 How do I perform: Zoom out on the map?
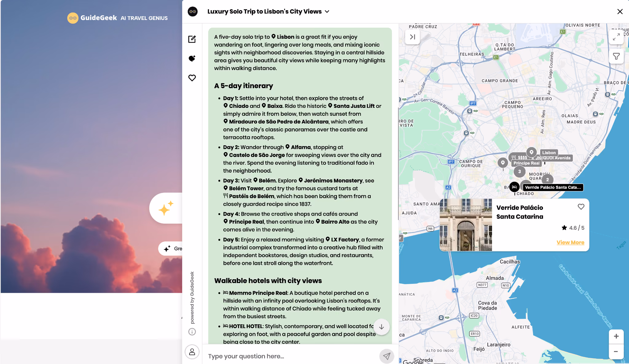[616, 351]
